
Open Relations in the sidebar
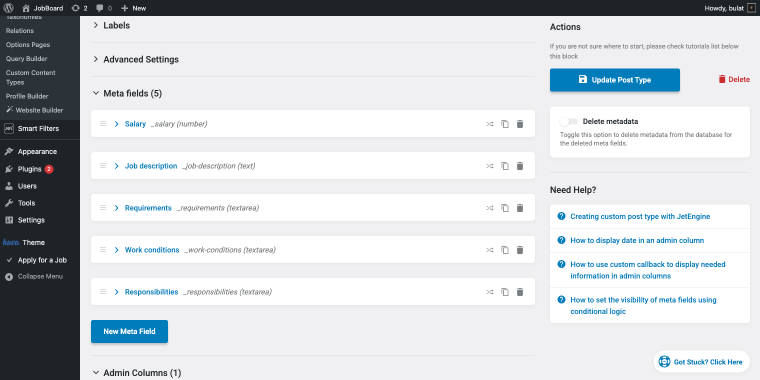[x=20, y=31]
